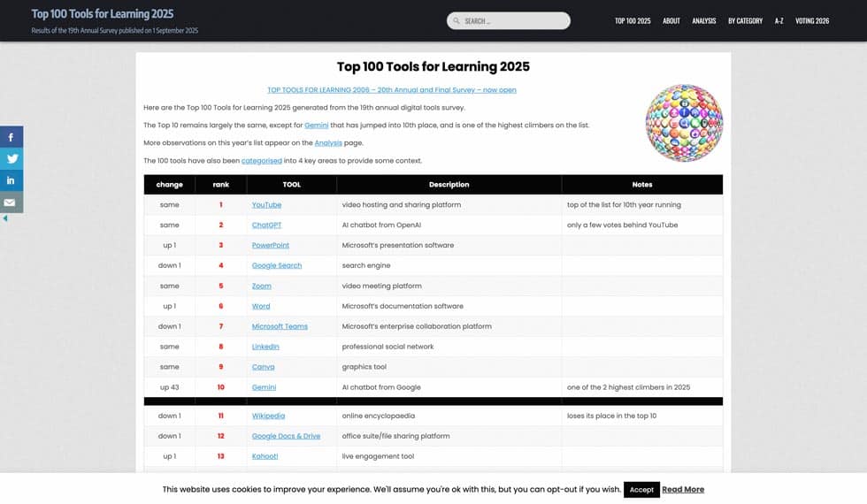Click the page heading Top 100 Tools for Learning 2025

(x=433, y=67)
